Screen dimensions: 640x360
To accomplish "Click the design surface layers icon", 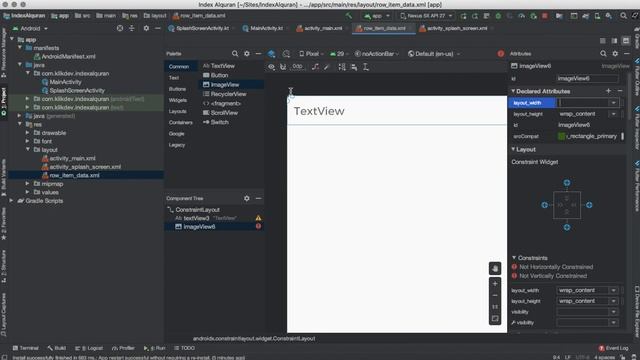I will 271,53.
